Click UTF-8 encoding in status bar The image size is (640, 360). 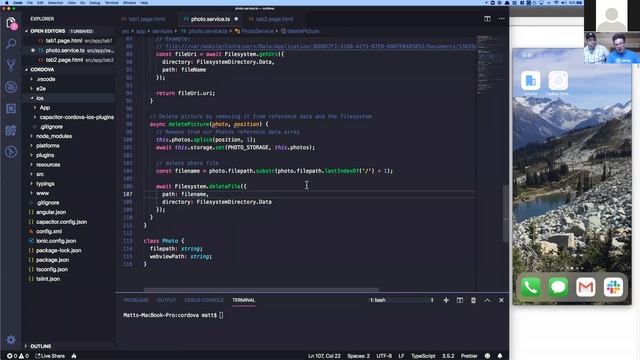[x=384, y=356]
